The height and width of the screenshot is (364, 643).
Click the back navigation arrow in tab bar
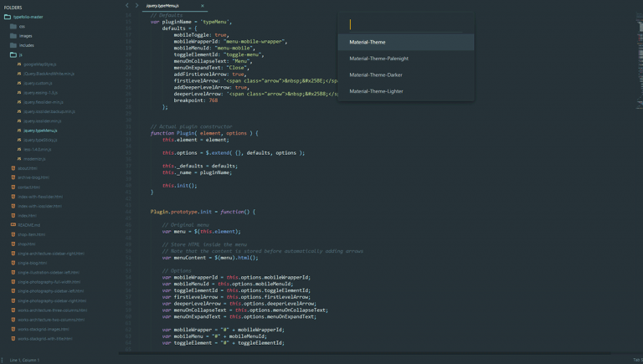[x=127, y=6]
